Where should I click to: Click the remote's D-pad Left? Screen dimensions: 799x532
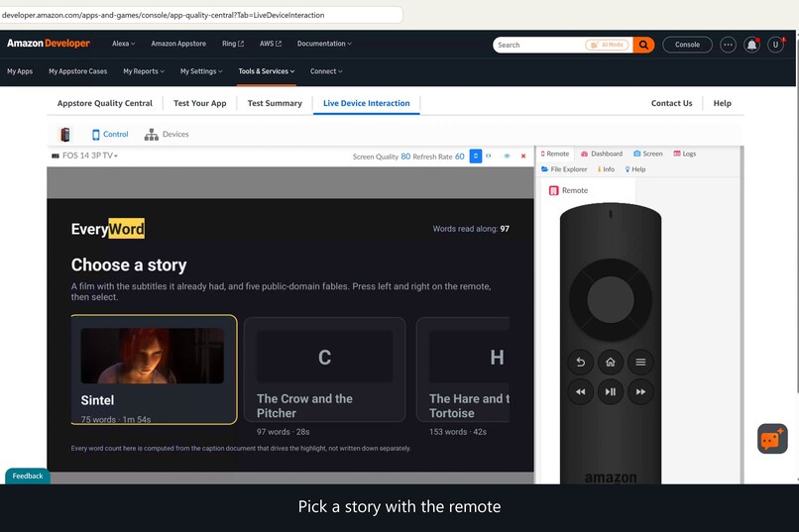pyautogui.click(x=578, y=300)
